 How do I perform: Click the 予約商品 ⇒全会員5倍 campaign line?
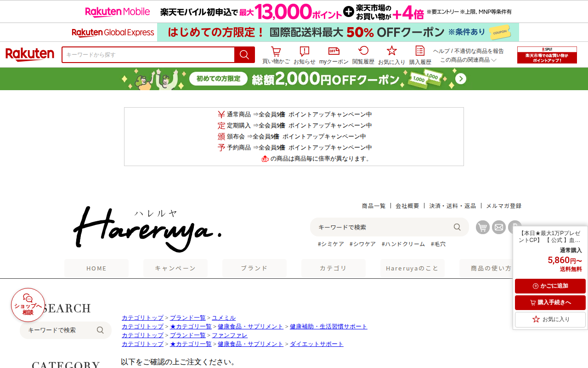click(294, 148)
